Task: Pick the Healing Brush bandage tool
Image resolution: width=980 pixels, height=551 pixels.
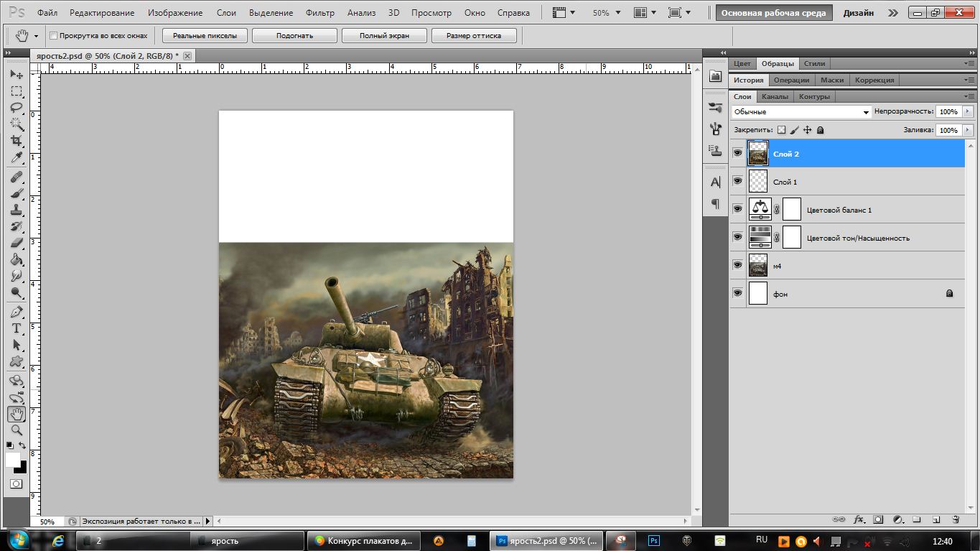Action: (17, 177)
